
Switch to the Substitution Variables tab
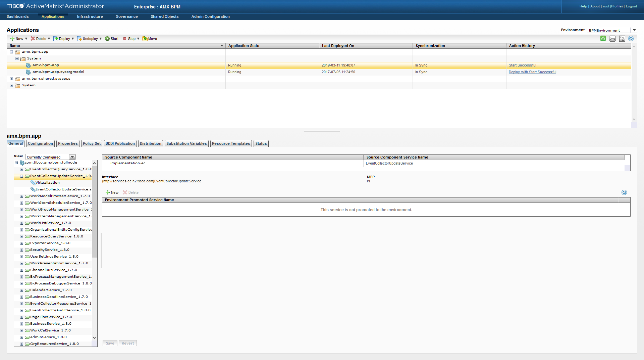pyautogui.click(x=186, y=143)
